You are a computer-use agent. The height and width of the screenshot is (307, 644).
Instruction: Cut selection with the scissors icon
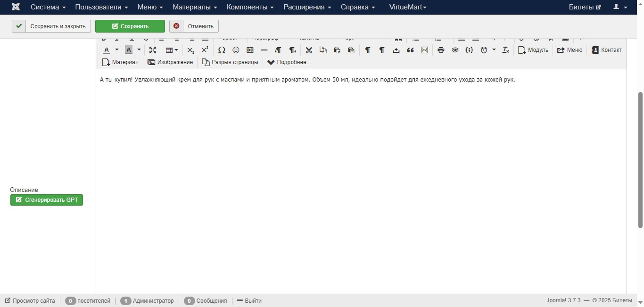(309, 50)
